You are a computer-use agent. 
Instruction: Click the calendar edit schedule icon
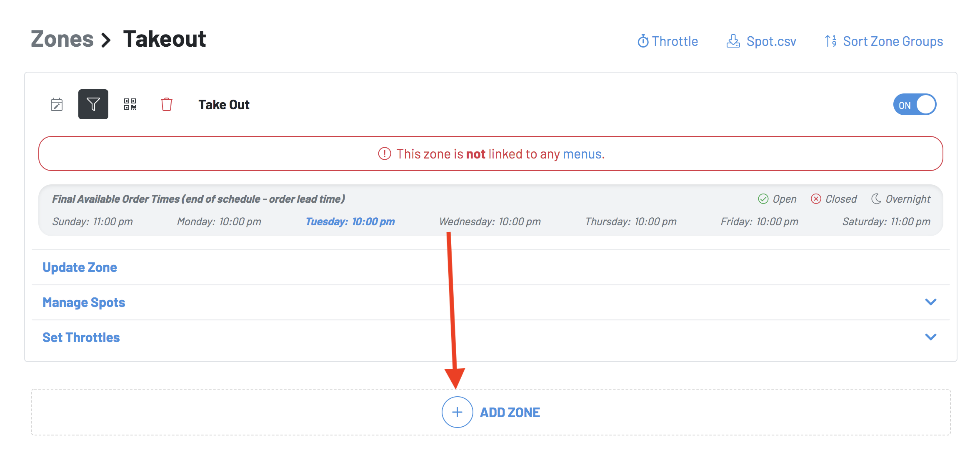[x=57, y=104]
